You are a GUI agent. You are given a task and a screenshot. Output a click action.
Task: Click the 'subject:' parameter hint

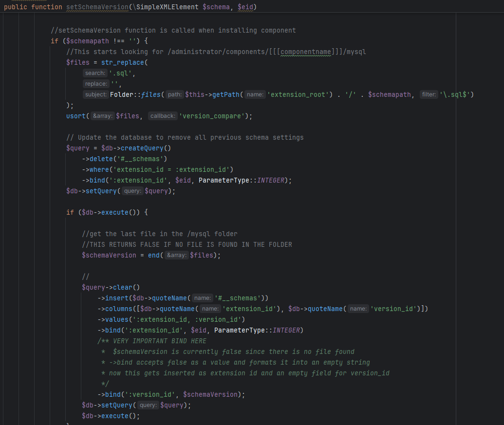point(96,94)
